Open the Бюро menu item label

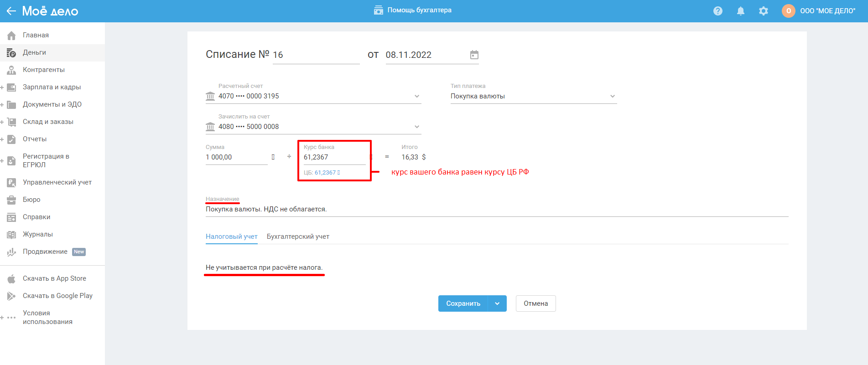tap(31, 200)
